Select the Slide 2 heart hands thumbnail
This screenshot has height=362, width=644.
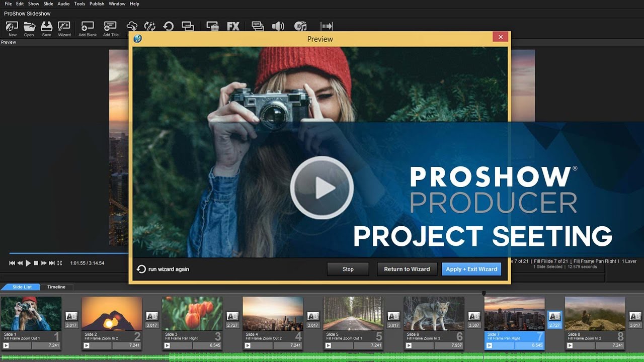(112, 314)
